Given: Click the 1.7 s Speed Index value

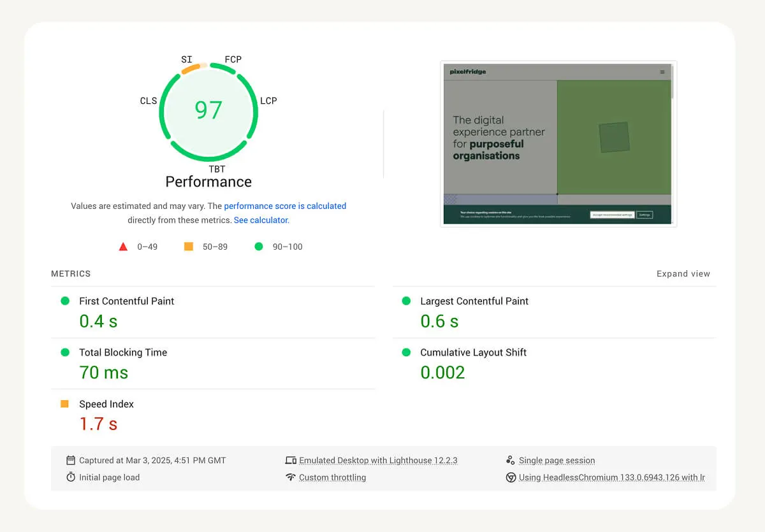Looking at the screenshot, I should [x=98, y=424].
